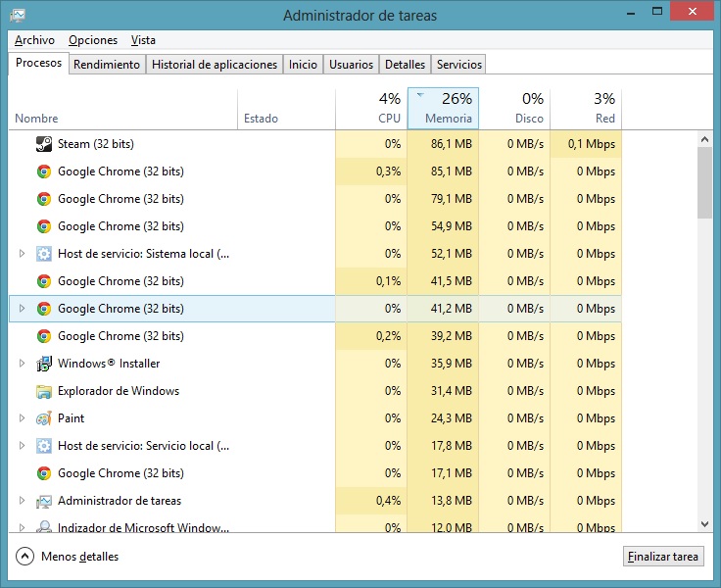
Task: Click Chrome icon in the 41,5 MB row
Action: 44,281
